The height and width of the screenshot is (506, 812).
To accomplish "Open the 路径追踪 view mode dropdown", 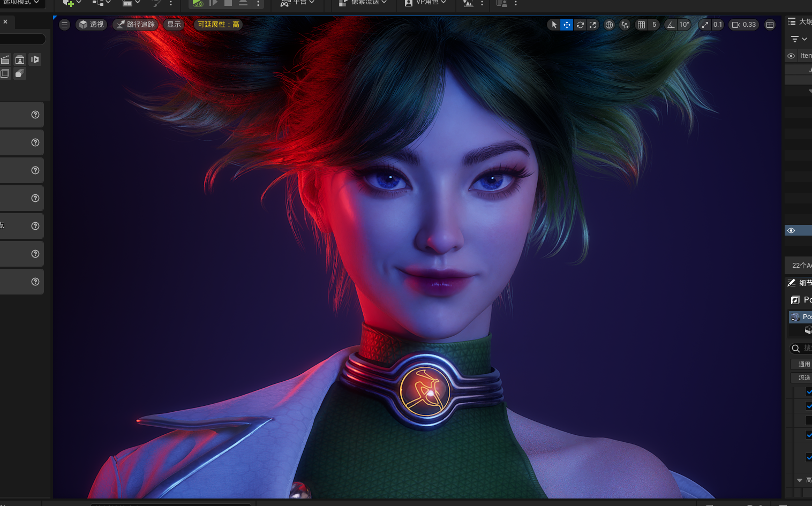I will [x=136, y=25].
